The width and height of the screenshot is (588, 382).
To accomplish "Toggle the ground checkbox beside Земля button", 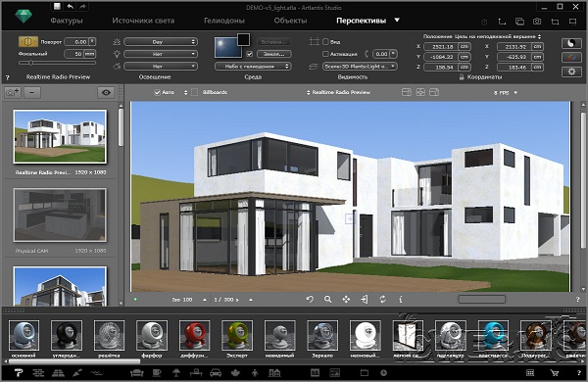I will click(x=250, y=54).
